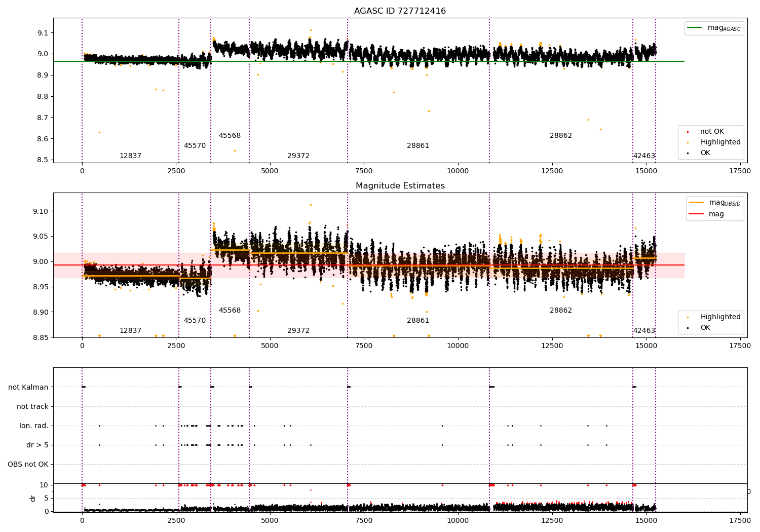The image size is (760, 532).
Task: Click obsid label 29372 in the Magnitude Estimates plot
Action: point(298,331)
